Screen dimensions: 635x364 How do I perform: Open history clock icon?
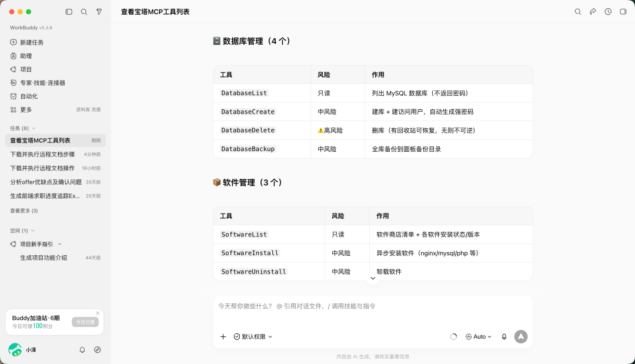click(x=609, y=12)
